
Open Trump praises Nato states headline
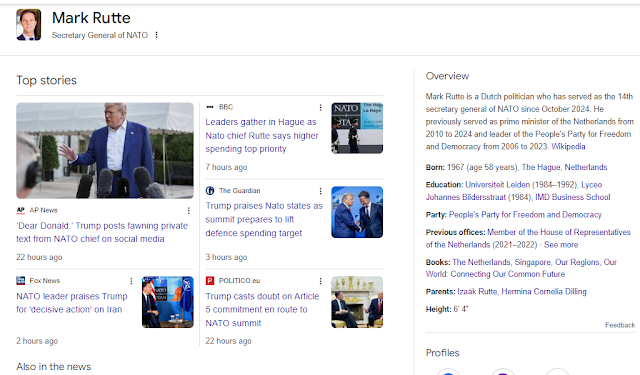(264, 220)
